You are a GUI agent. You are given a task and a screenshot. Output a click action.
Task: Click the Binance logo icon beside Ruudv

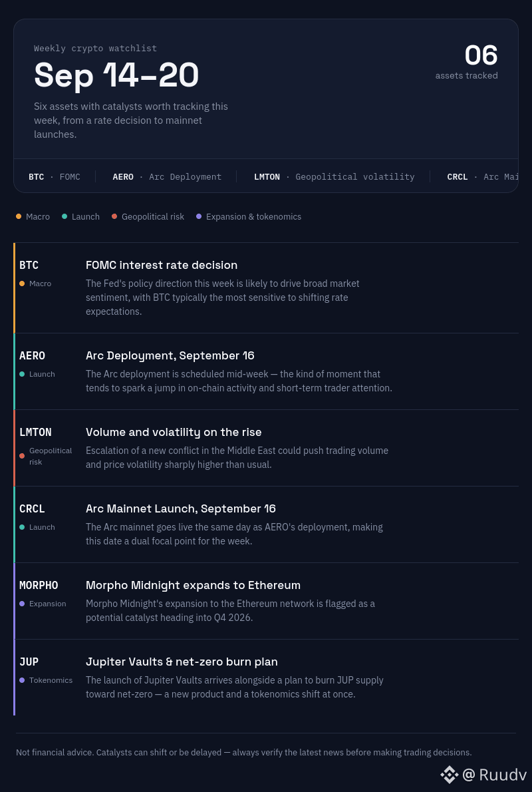[x=449, y=774]
